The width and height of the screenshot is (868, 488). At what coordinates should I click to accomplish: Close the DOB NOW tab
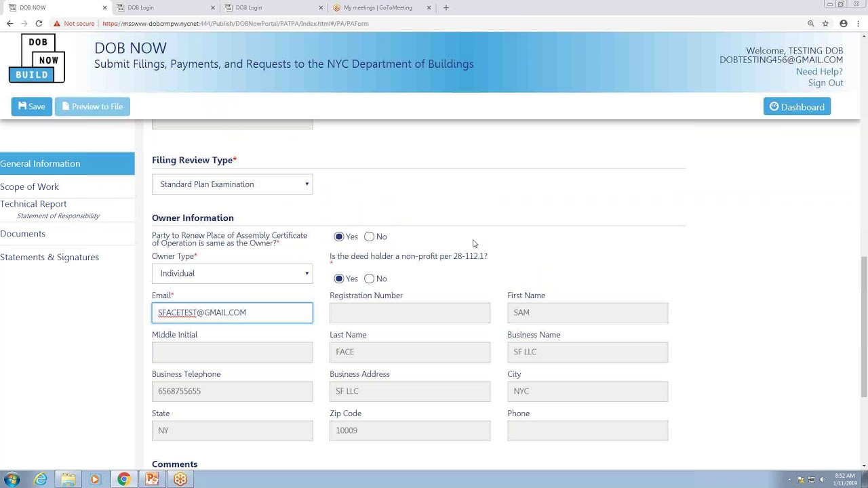point(104,7)
